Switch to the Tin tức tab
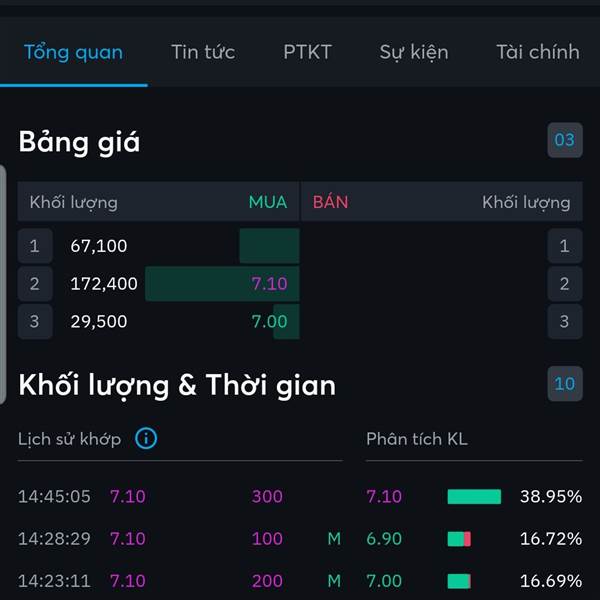 [203, 52]
